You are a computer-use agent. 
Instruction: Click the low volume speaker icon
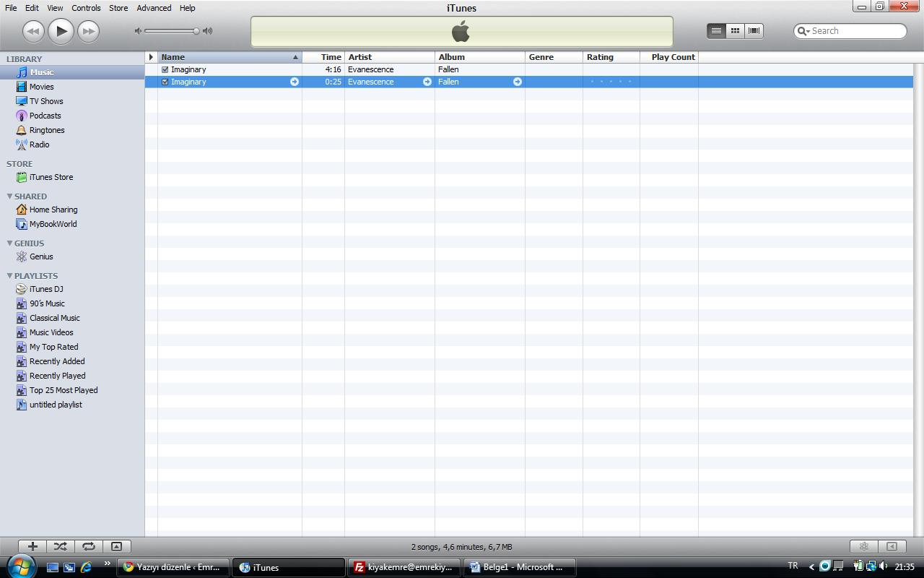click(x=139, y=31)
